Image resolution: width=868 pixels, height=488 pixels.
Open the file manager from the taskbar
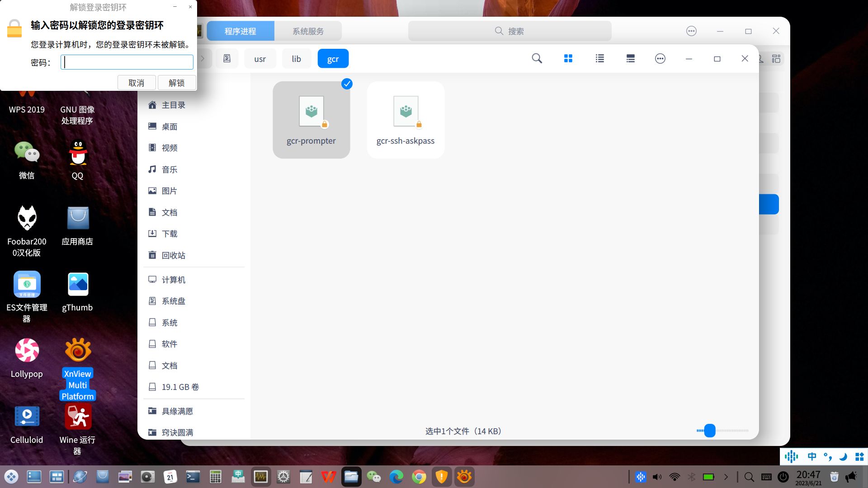tap(351, 477)
